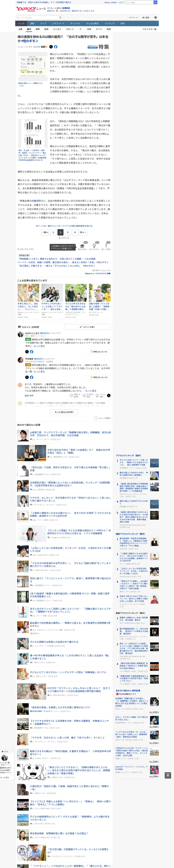Click the back-to-top arrow button
Screen dimensions: 174x868
(168, 775)
